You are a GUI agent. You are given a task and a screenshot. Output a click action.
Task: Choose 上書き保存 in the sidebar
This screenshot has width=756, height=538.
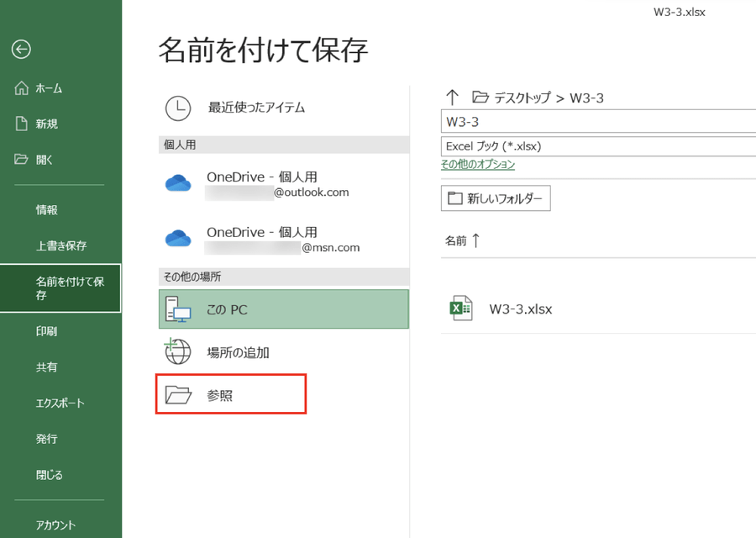tap(60, 245)
